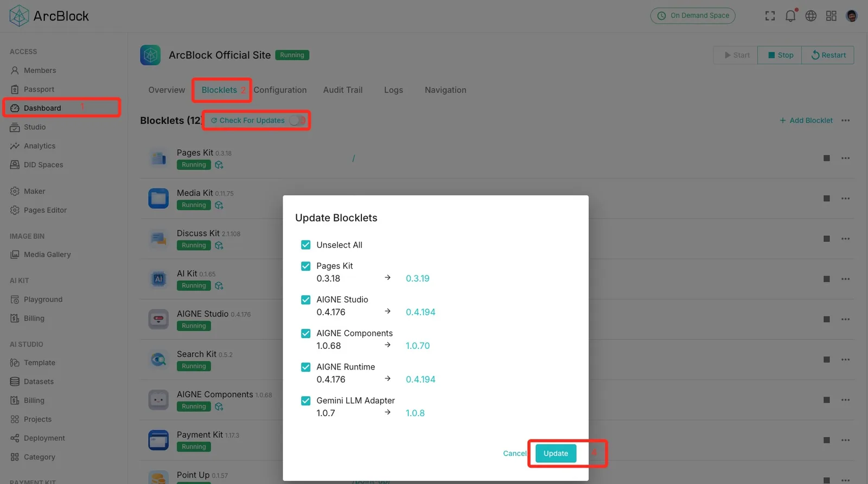This screenshot has width=868, height=484.
Task: Open more options for Pages Kit row
Action: tap(845, 158)
